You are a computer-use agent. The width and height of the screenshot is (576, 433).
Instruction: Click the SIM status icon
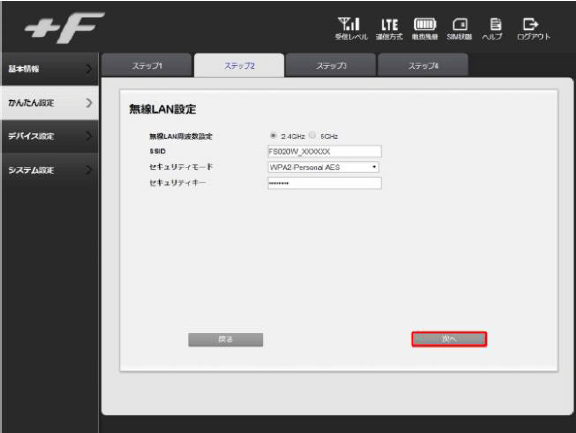(x=460, y=25)
